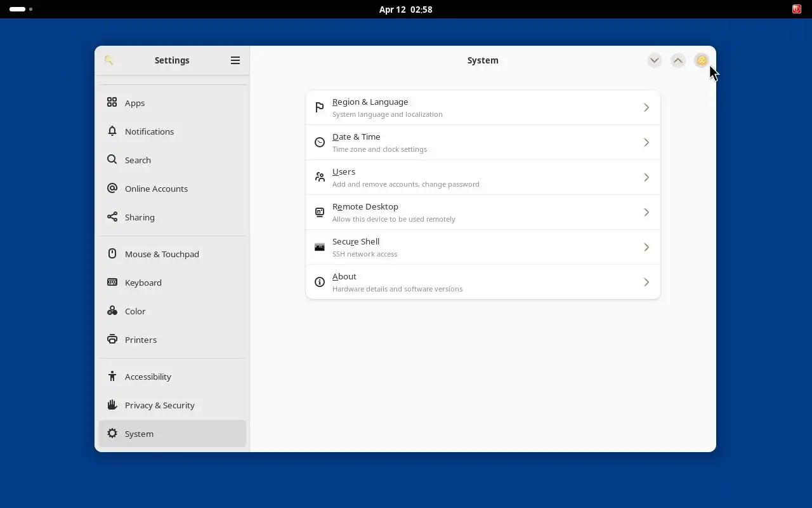Select the Mouse & Touchpad icon
This screenshot has width=812, height=508.
(x=112, y=253)
